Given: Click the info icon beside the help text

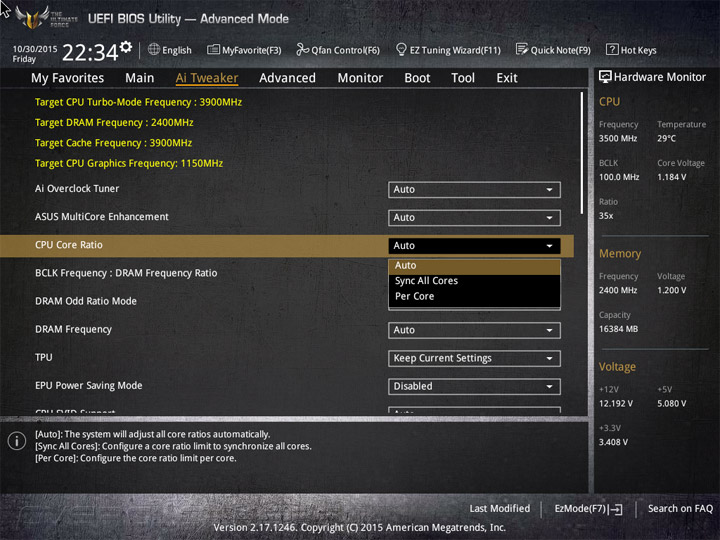Looking at the screenshot, I should click(x=17, y=441).
